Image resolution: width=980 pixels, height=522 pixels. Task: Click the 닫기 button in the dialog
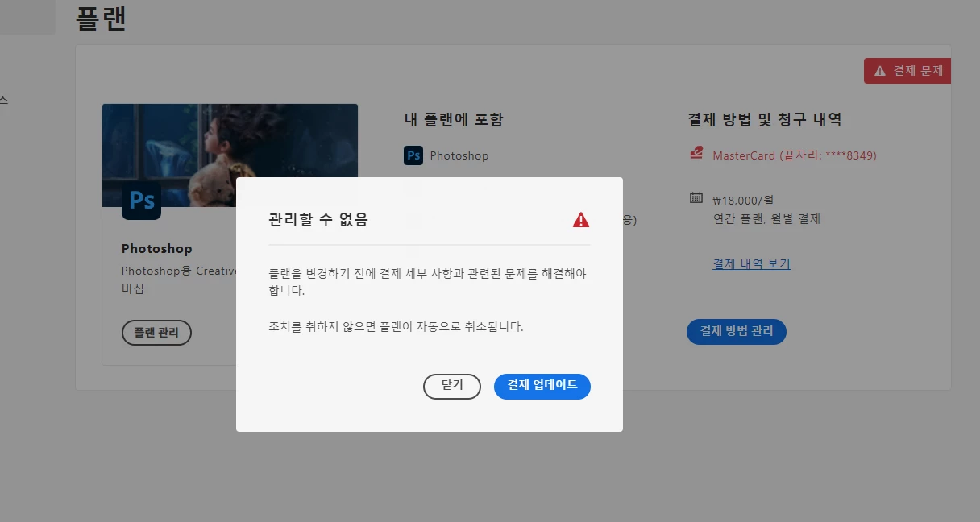tap(451, 386)
